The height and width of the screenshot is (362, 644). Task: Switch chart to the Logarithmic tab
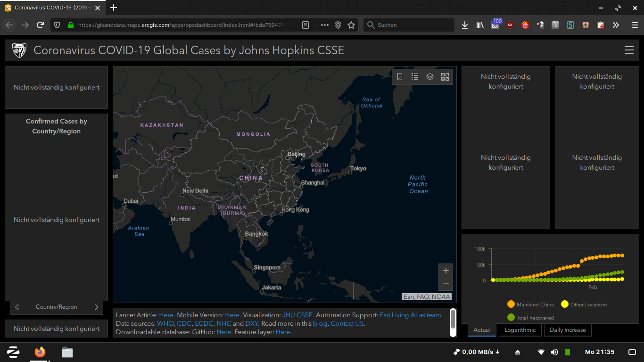pyautogui.click(x=520, y=330)
